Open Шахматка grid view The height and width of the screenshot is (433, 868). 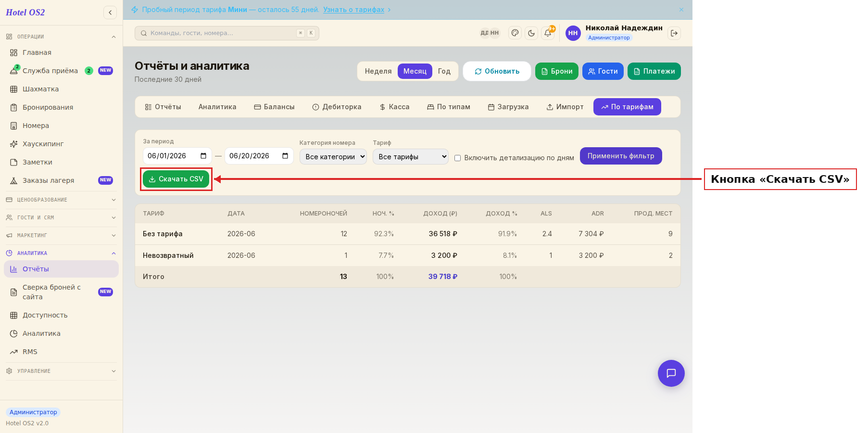(61, 89)
